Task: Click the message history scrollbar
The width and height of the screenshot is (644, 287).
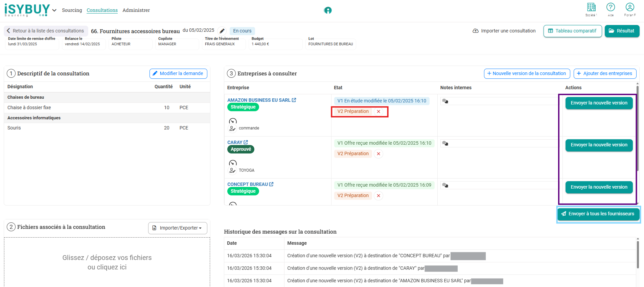Action: coord(638,255)
